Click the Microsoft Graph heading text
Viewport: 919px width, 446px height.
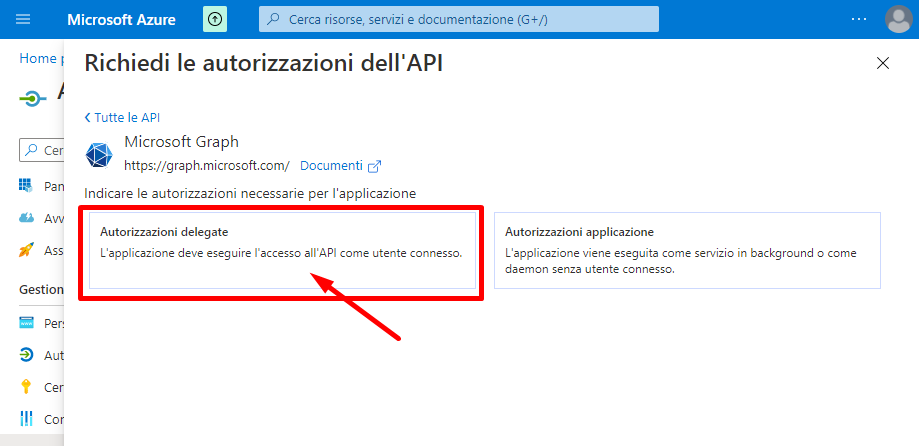point(182,142)
